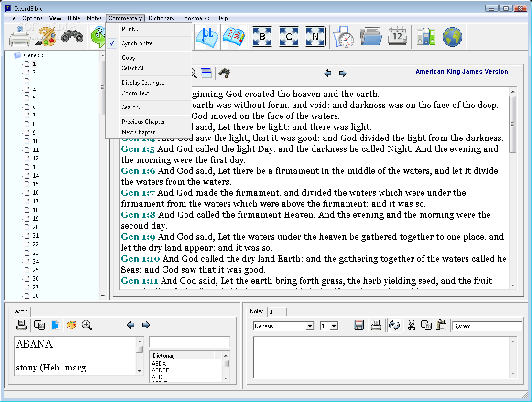Click the right arrow in Easton pane
Screen dimensions: 532x402
pos(146,325)
